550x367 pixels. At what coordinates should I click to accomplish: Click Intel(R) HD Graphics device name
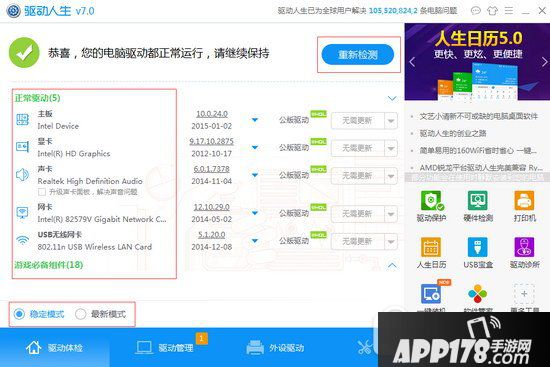[x=74, y=153]
